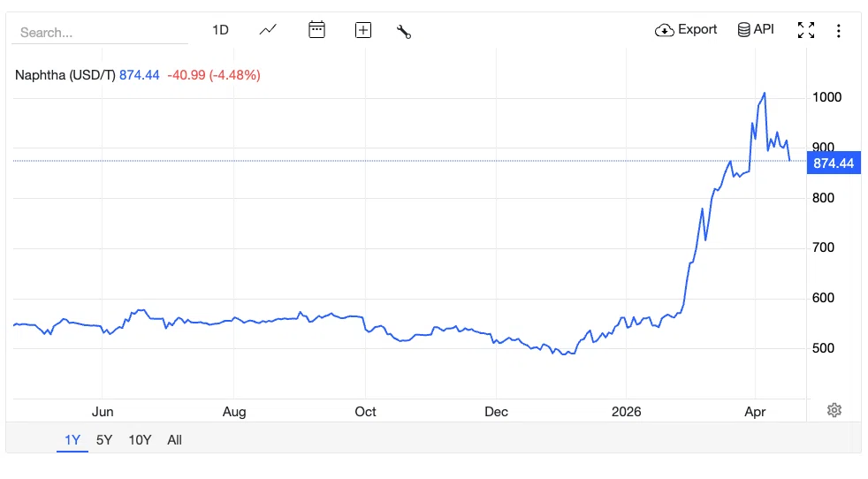Open the wrench tools icon
868x479 pixels.
tap(404, 32)
